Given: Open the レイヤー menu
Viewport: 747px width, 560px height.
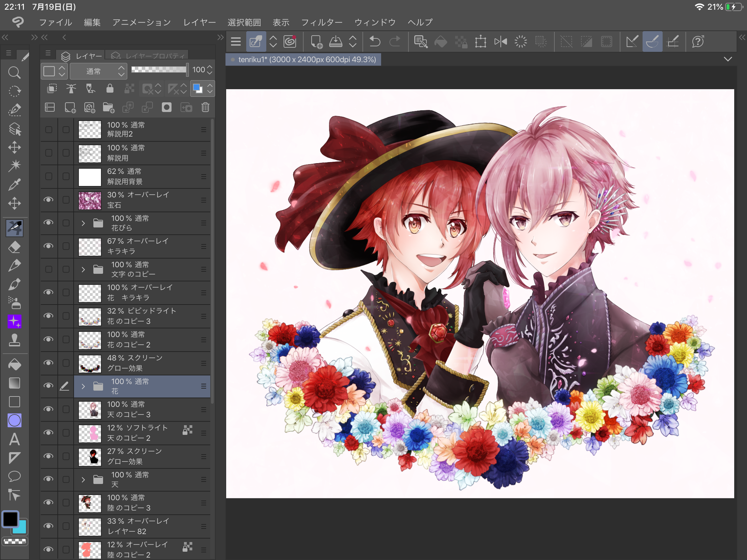Looking at the screenshot, I should pos(199,22).
